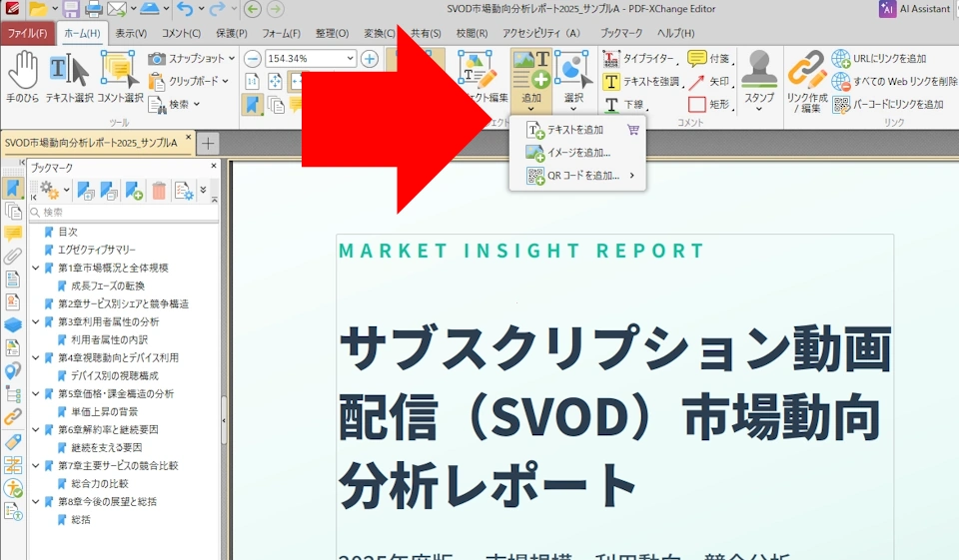Open the エグゼクティブサマリー bookmark
The height and width of the screenshot is (560, 959).
97,250
